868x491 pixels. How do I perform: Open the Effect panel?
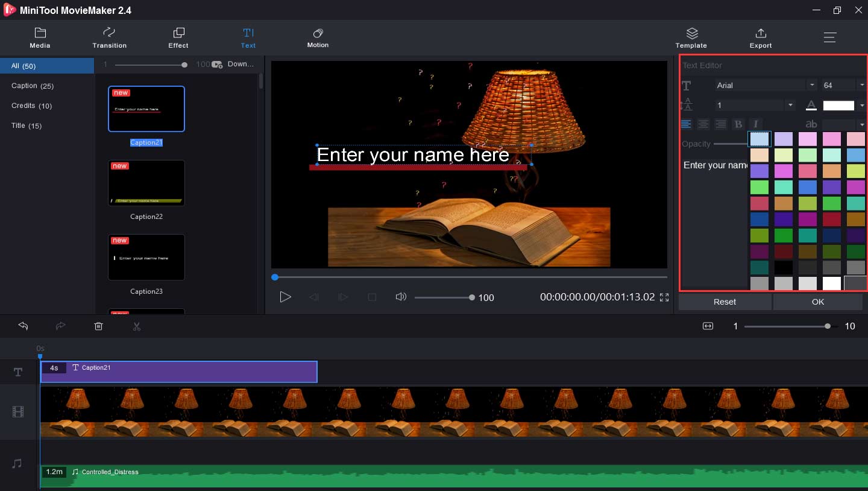[x=178, y=37]
